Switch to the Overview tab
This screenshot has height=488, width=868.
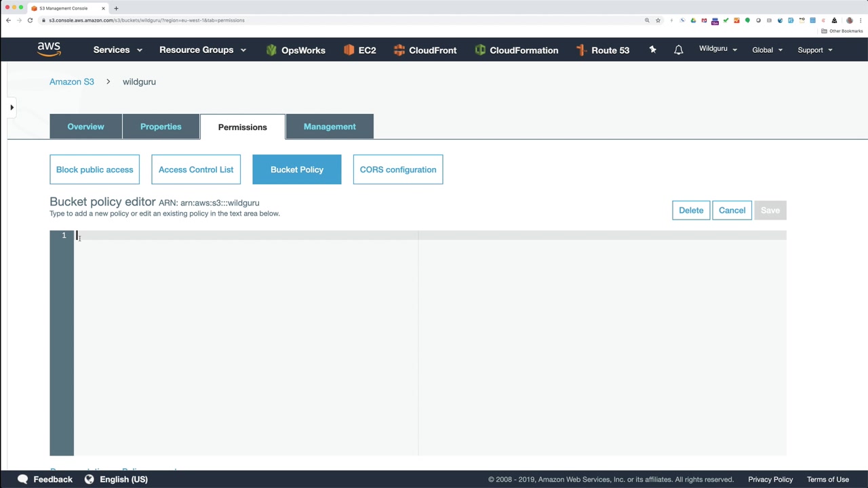tap(85, 127)
